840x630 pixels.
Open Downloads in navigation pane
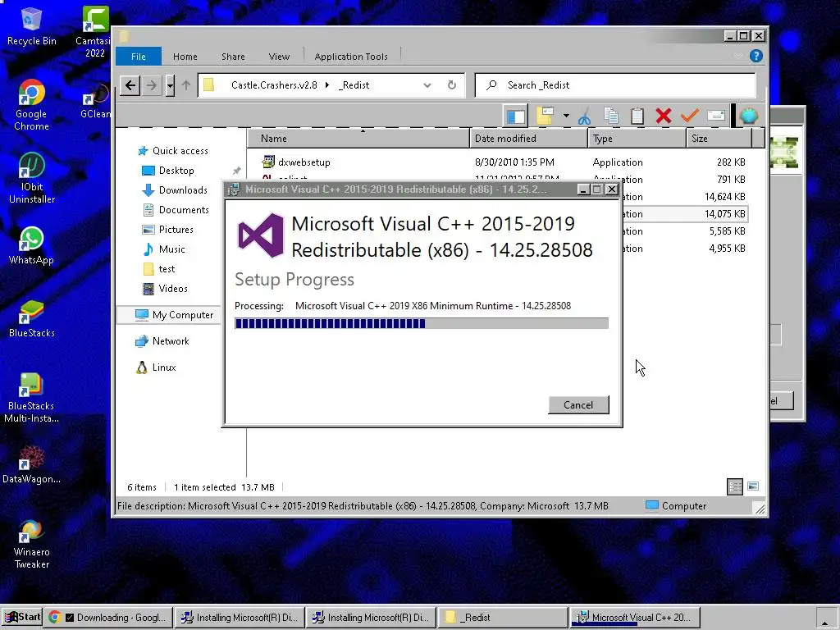[174, 190]
